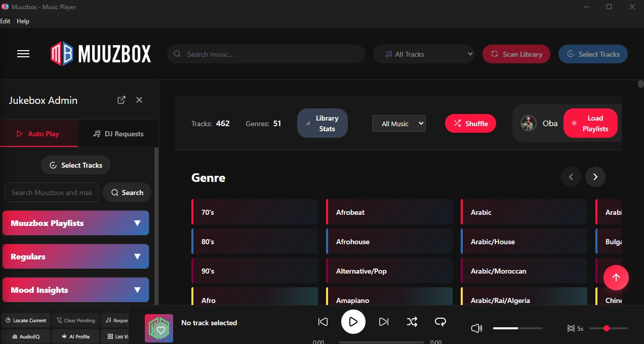The image size is (644, 344).
Task: Switch to the DJ Requests tab
Action: click(118, 134)
